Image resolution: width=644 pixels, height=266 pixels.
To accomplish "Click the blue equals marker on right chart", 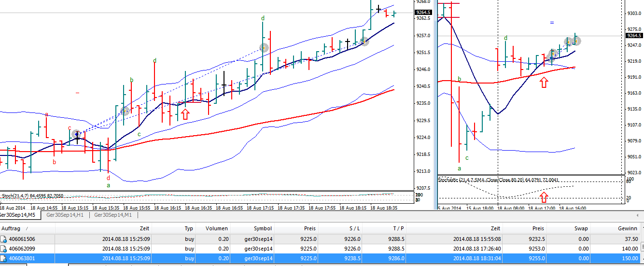I will click(x=552, y=23).
